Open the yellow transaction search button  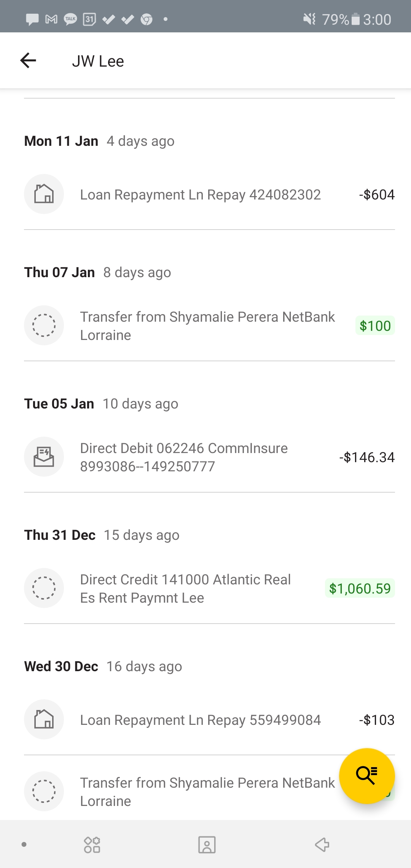click(x=366, y=775)
